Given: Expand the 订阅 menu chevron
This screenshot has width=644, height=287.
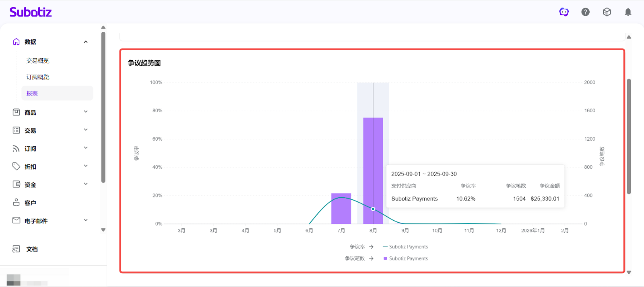Looking at the screenshot, I should tap(85, 148).
